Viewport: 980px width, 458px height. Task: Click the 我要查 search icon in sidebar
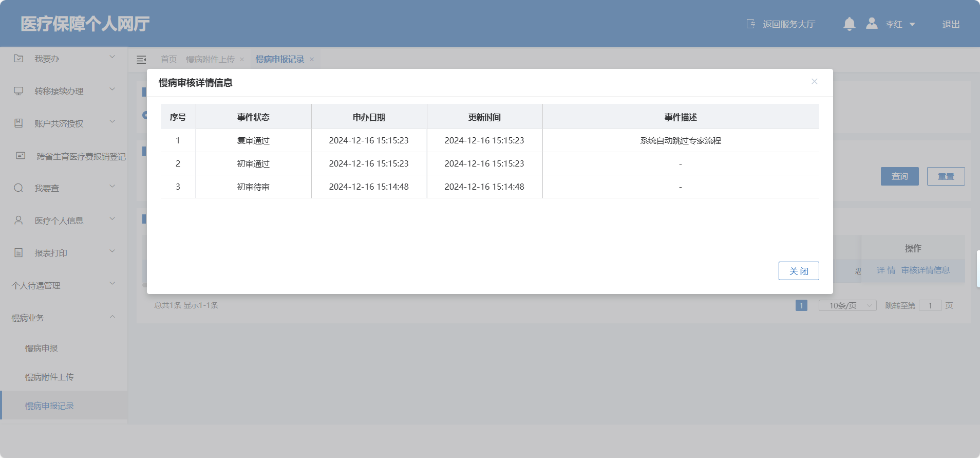(18, 188)
